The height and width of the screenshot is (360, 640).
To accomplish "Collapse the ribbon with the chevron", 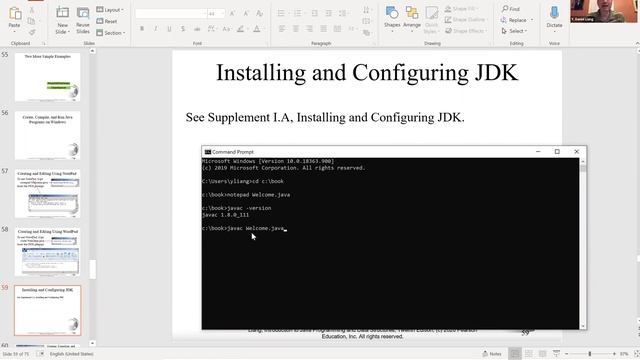I will tap(637, 43).
